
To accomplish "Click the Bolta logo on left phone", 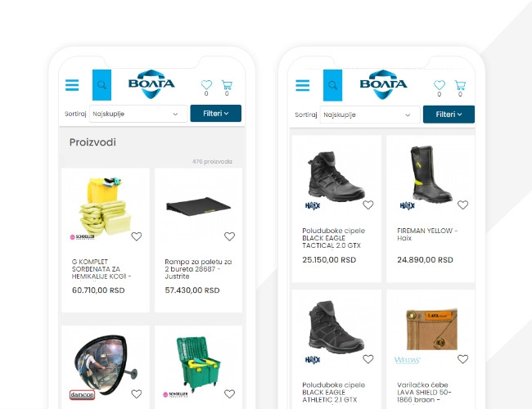I will 151,84.
